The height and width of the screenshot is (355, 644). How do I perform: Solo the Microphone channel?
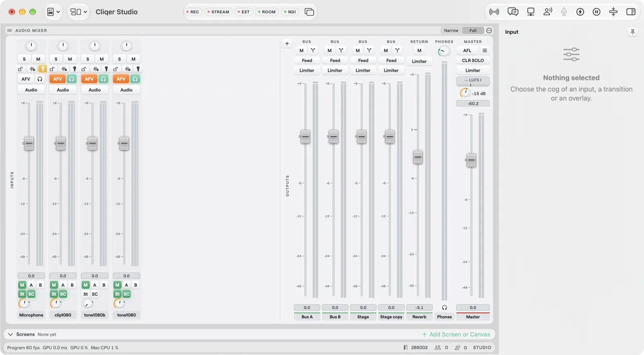click(24, 59)
